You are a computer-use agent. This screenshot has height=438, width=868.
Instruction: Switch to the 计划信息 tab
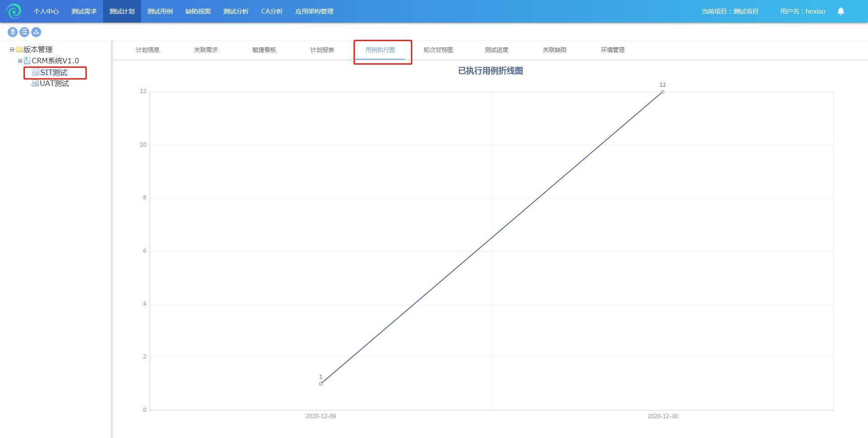148,50
